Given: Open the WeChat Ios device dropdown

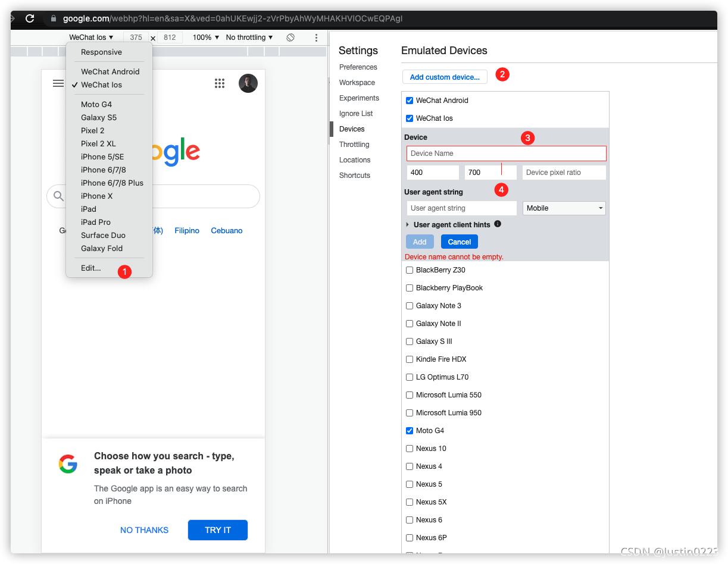Looking at the screenshot, I should tap(91, 37).
